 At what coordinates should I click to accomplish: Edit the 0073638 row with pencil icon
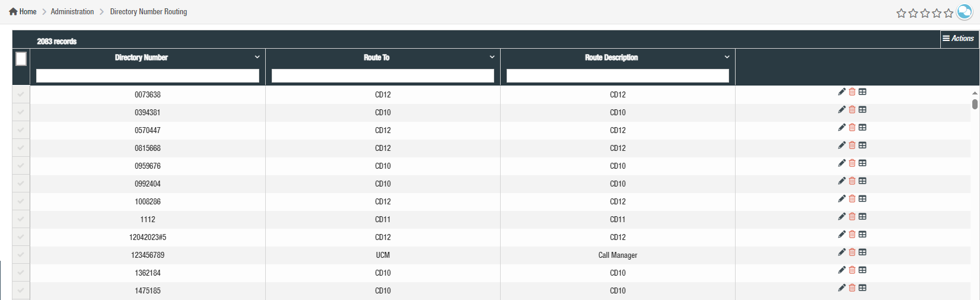[842, 91]
